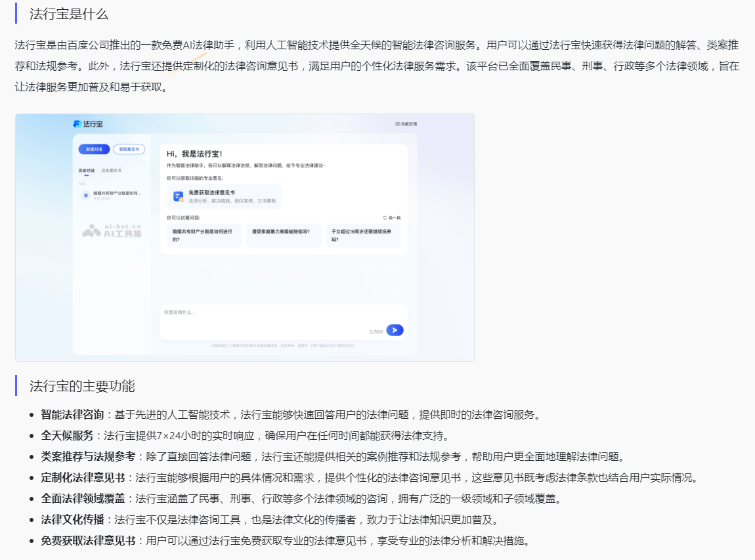This screenshot has height=560, width=755.
Task: Click the 0/500 character counter
Action: pyautogui.click(x=376, y=332)
